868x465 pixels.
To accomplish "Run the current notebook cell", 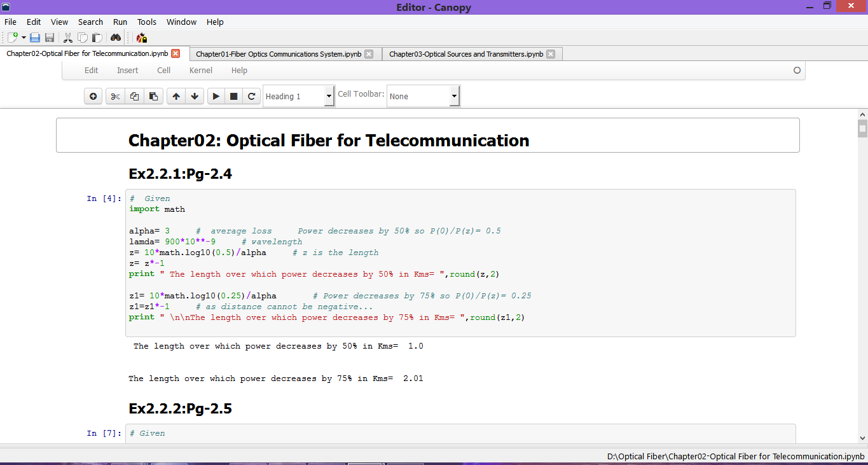I will click(216, 97).
